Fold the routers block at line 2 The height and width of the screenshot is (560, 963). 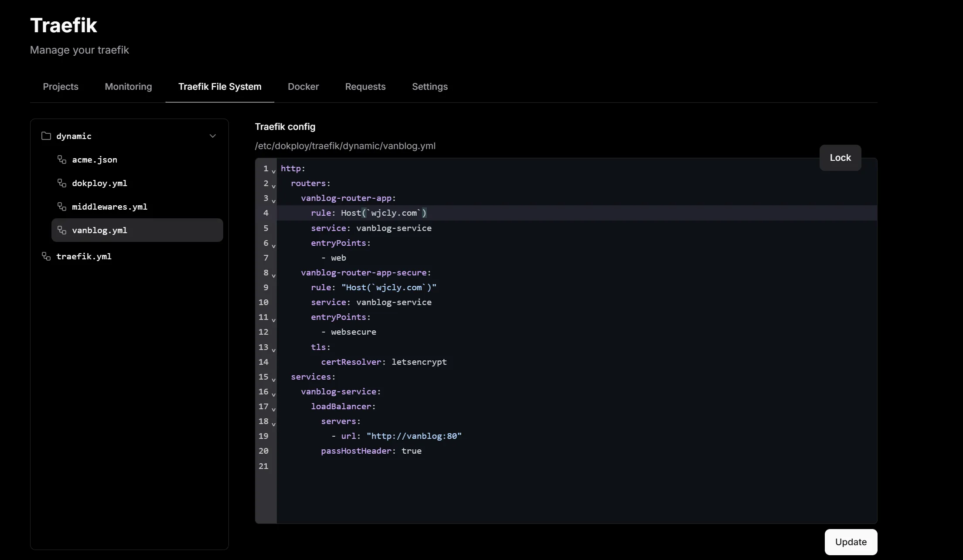click(274, 186)
